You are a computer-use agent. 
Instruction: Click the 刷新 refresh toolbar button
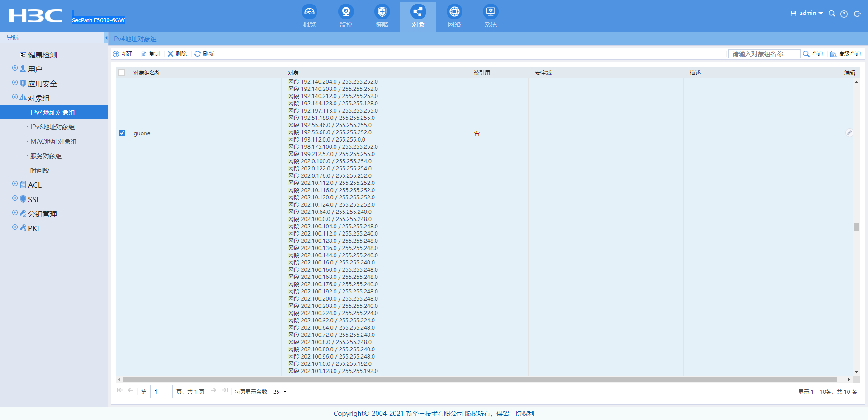click(204, 54)
